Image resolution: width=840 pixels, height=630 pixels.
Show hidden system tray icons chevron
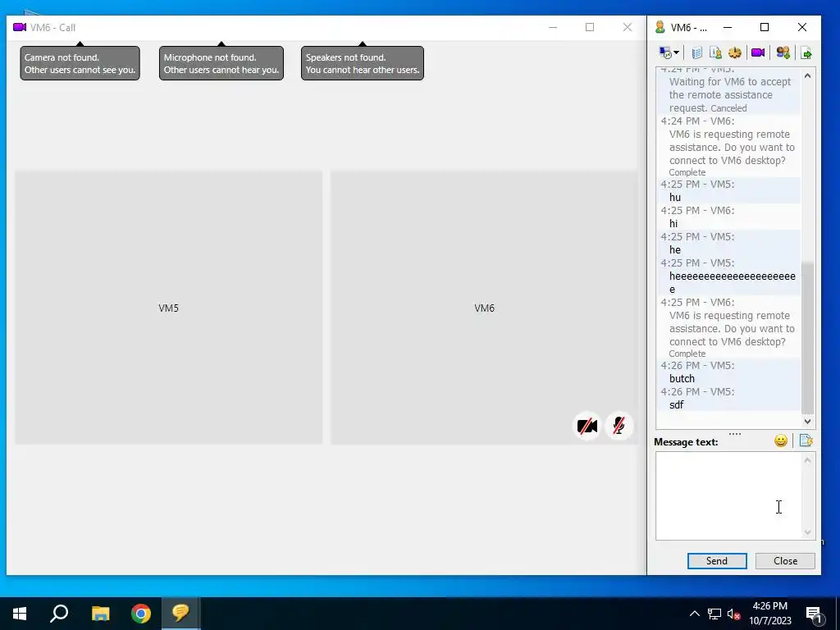pos(694,614)
